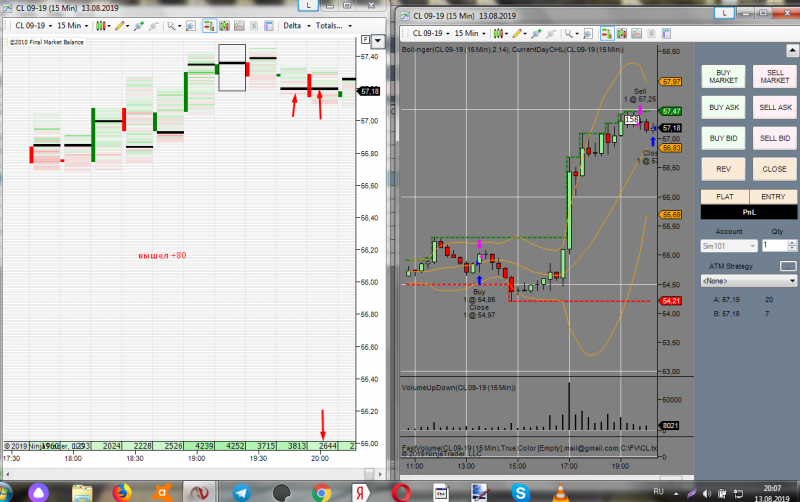Click the 57,18 price marker on left chart axis
Screen dimensions: 800x502
tap(369, 91)
